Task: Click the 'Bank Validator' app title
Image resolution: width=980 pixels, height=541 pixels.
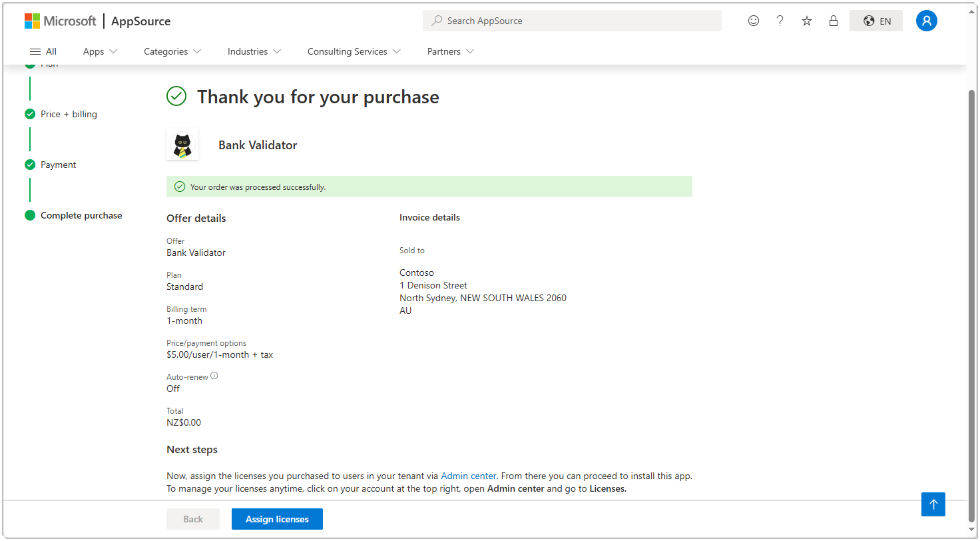Action: tap(258, 145)
